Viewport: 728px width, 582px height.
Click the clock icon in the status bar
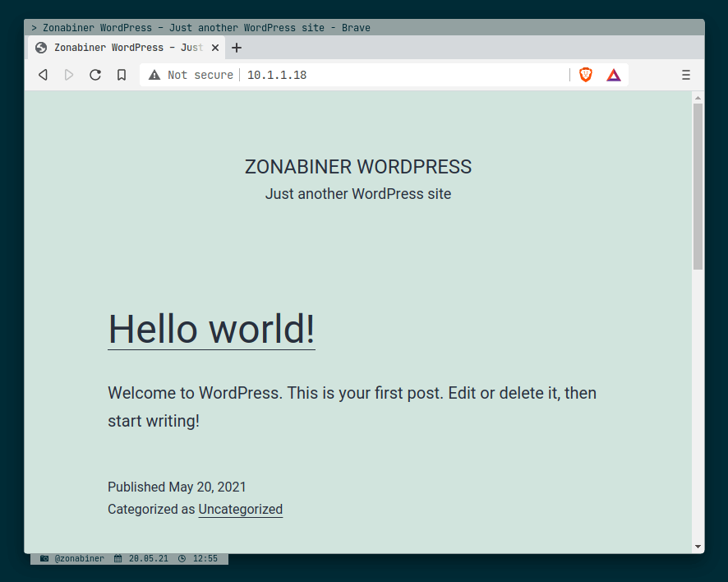(184, 558)
